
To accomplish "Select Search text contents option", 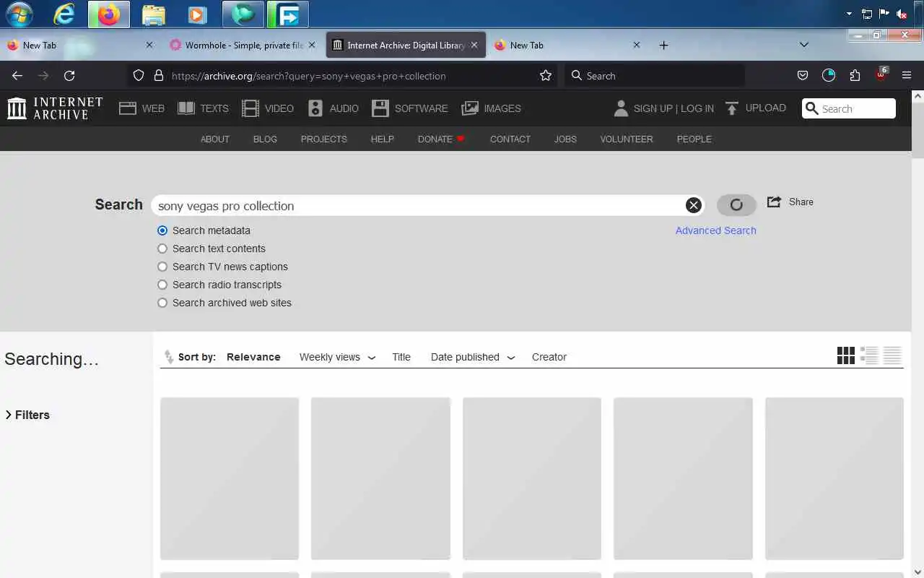I will coord(162,249).
